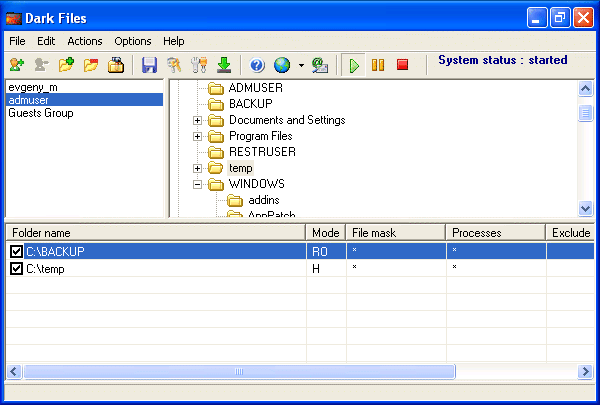Image resolution: width=600 pixels, height=405 pixels.
Task: Click the Dark Files title bar icon
Action: (13, 18)
